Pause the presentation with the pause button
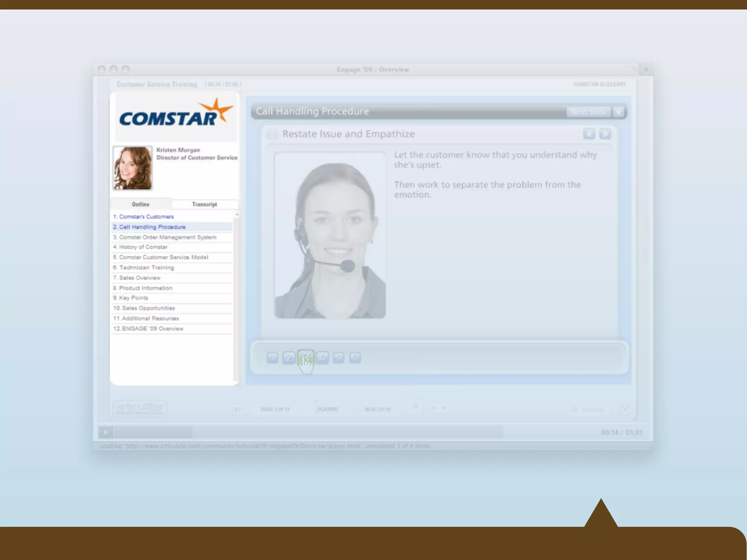747x560 pixels. pyautogui.click(x=415, y=406)
